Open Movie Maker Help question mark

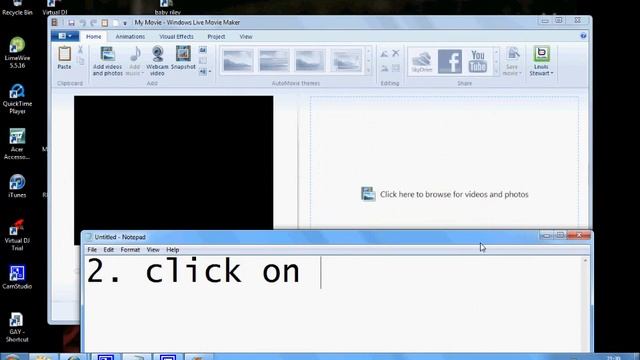coord(583,36)
